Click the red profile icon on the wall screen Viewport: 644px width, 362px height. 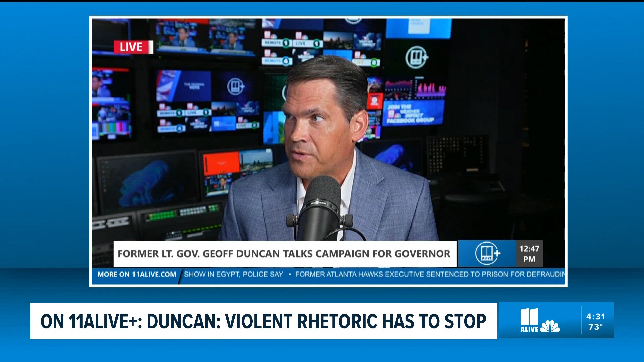coord(375,101)
